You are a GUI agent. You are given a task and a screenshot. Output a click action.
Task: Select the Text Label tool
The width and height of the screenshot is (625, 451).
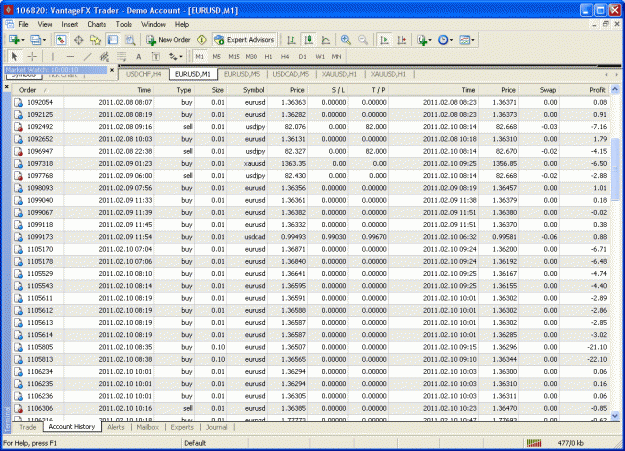click(156, 57)
